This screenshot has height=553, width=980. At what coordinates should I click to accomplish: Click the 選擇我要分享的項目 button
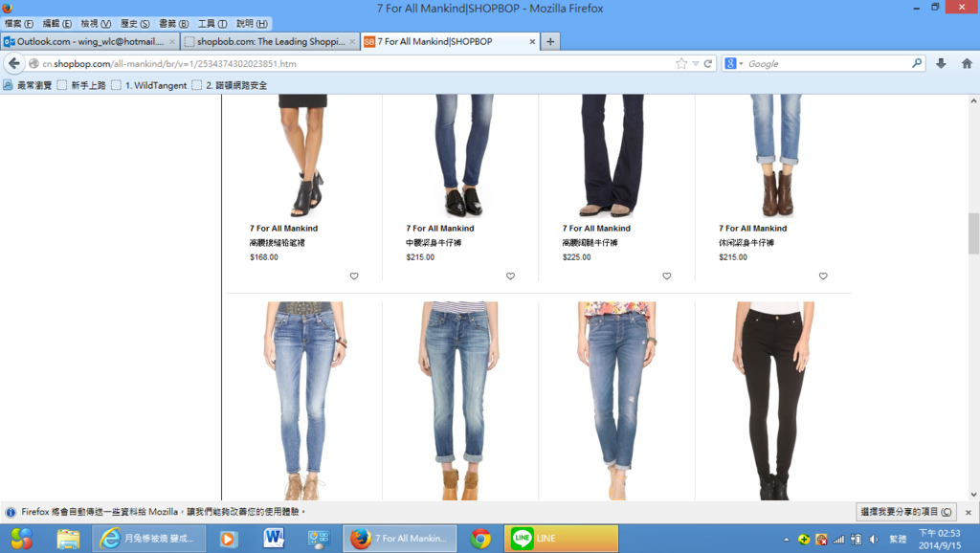point(905,512)
